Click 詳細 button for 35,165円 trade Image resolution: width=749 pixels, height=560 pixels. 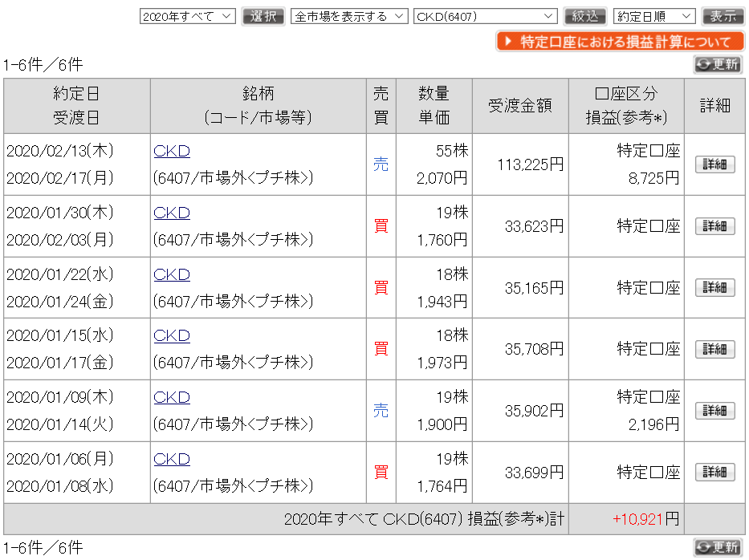pyautogui.click(x=714, y=287)
